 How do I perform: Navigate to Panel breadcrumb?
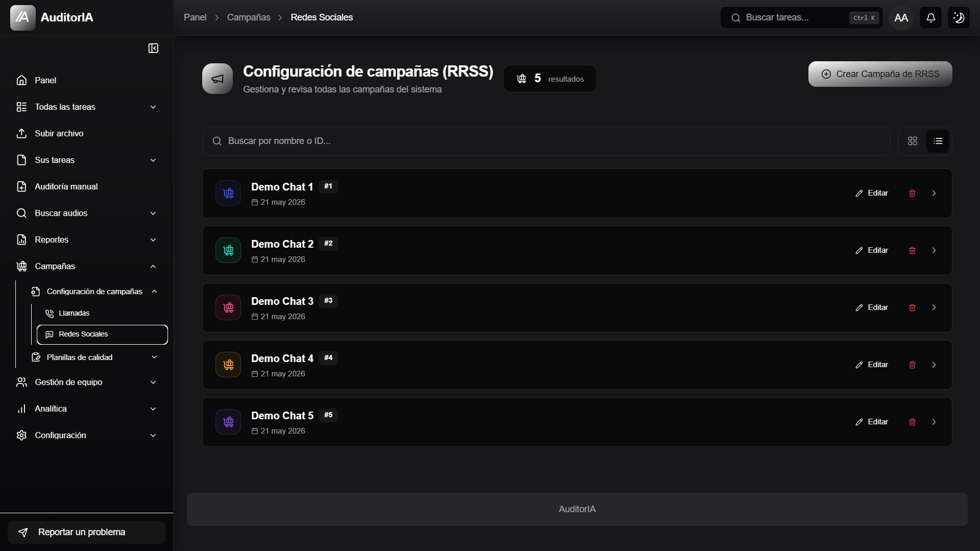click(195, 17)
